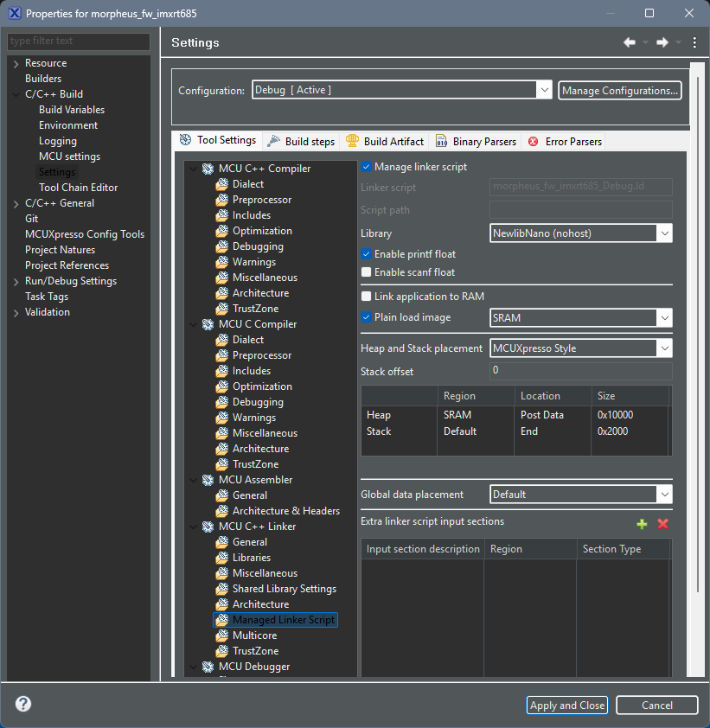Open the vertical ellipsis view menu
Image resolution: width=710 pixels, height=728 pixels.
tap(694, 42)
